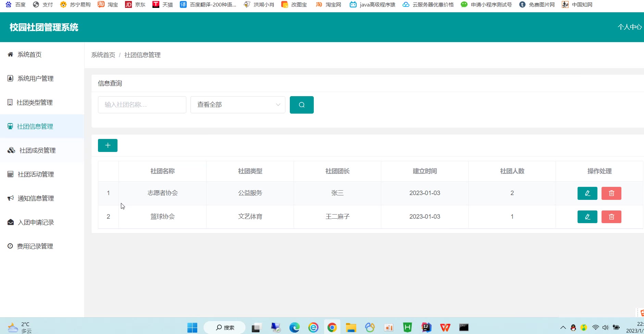Open 系统用户管理 in the sidebar
The width and height of the screenshot is (644, 334).
coord(35,79)
